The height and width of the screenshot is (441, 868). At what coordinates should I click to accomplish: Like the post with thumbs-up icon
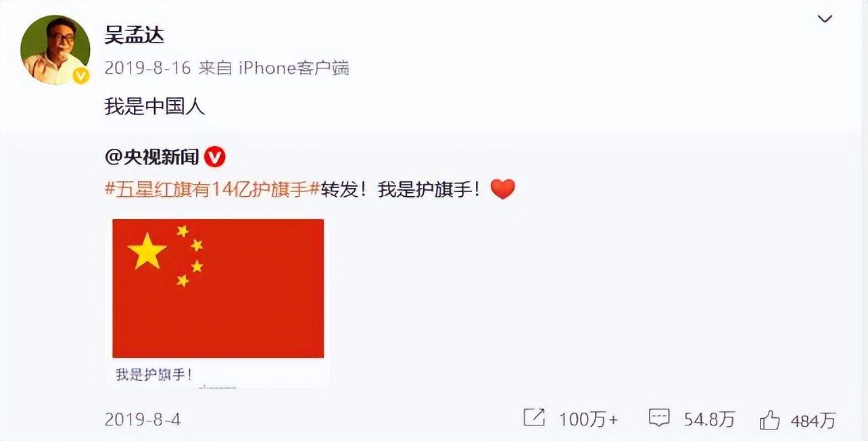(x=769, y=420)
